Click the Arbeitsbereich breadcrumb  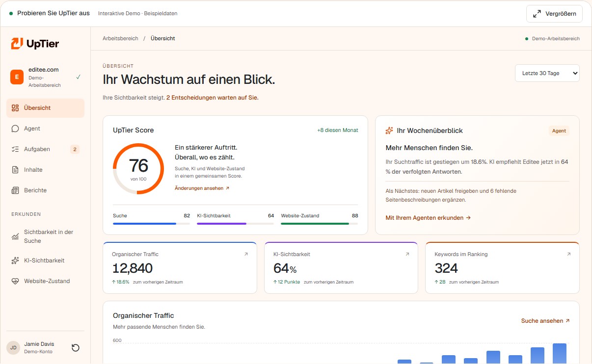tap(120, 38)
